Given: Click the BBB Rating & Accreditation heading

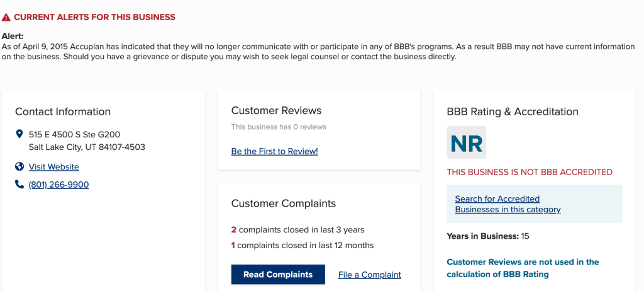Looking at the screenshot, I should click(x=513, y=111).
